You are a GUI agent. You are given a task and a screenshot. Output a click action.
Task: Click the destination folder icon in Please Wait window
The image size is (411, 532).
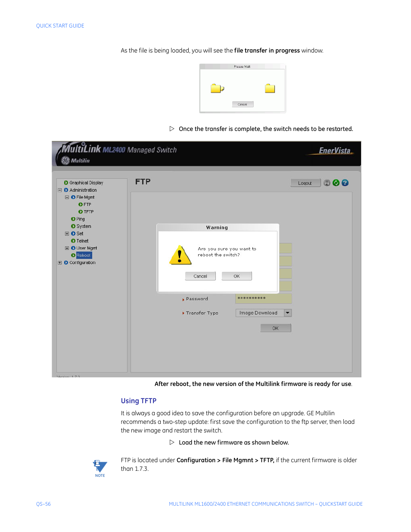270,88
